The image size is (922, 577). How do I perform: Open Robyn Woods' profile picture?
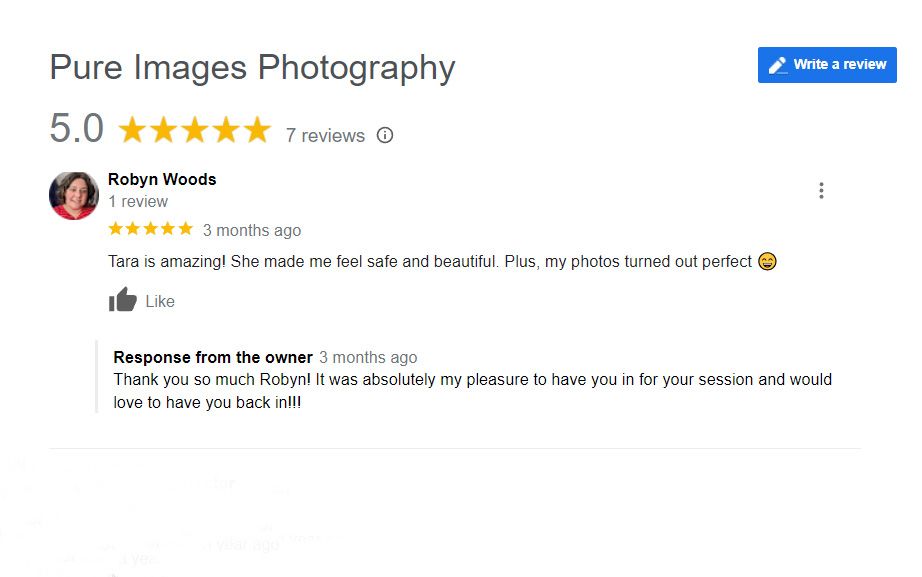[74, 196]
